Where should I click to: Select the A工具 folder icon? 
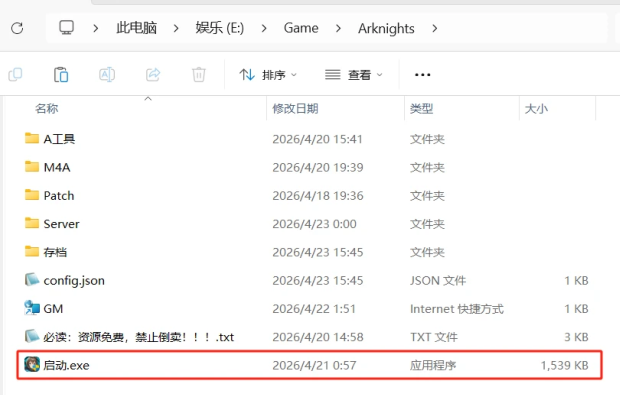[x=32, y=138]
